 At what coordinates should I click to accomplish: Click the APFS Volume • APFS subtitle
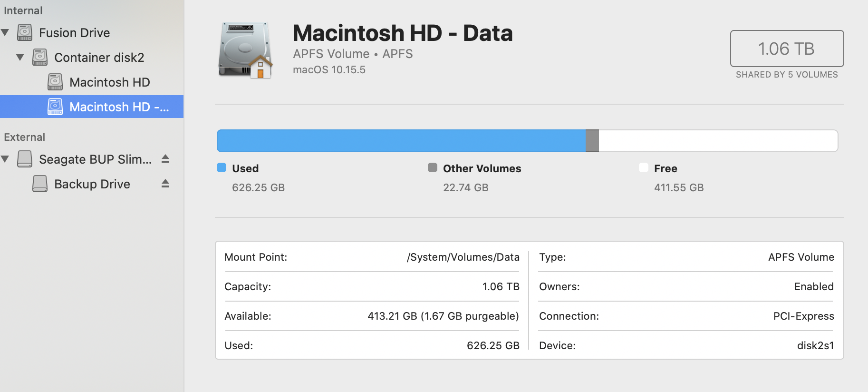pos(353,54)
